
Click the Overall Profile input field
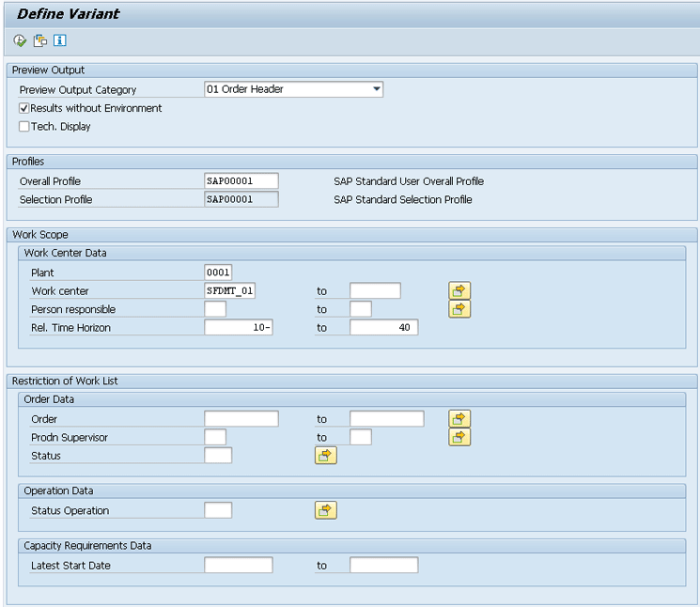(x=241, y=181)
